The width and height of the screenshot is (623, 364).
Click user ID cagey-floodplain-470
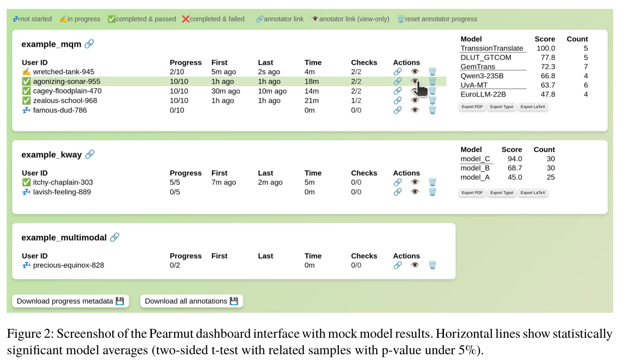click(x=67, y=91)
